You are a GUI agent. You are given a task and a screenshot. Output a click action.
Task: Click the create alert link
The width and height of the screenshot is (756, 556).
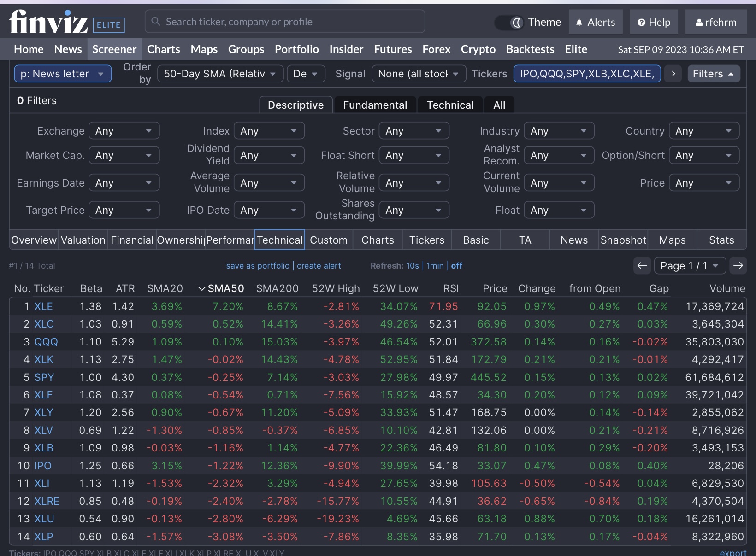pos(319,266)
